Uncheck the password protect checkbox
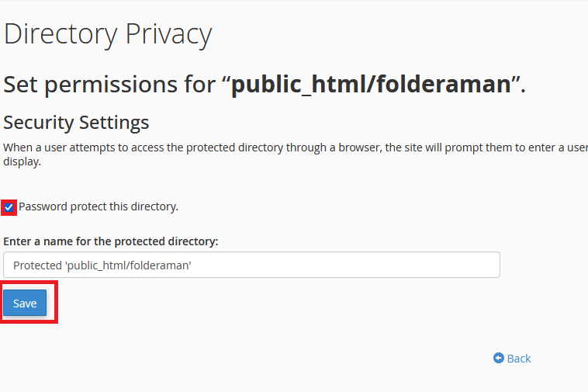This screenshot has width=588, height=392. click(x=9, y=207)
